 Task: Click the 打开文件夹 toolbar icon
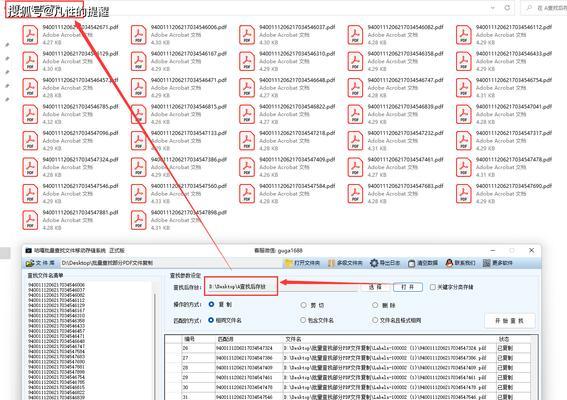pyautogui.click(x=289, y=263)
